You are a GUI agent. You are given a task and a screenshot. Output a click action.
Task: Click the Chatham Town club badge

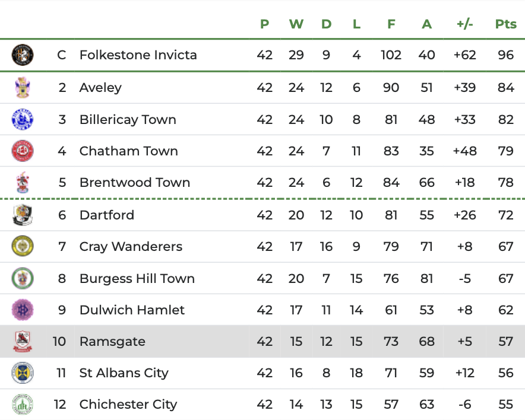click(23, 151)
